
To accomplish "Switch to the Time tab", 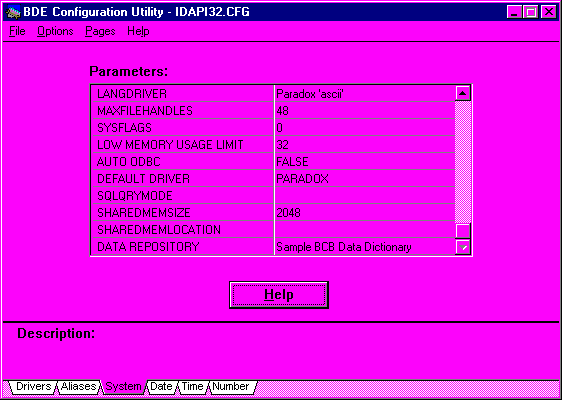I will click(192, 387).
